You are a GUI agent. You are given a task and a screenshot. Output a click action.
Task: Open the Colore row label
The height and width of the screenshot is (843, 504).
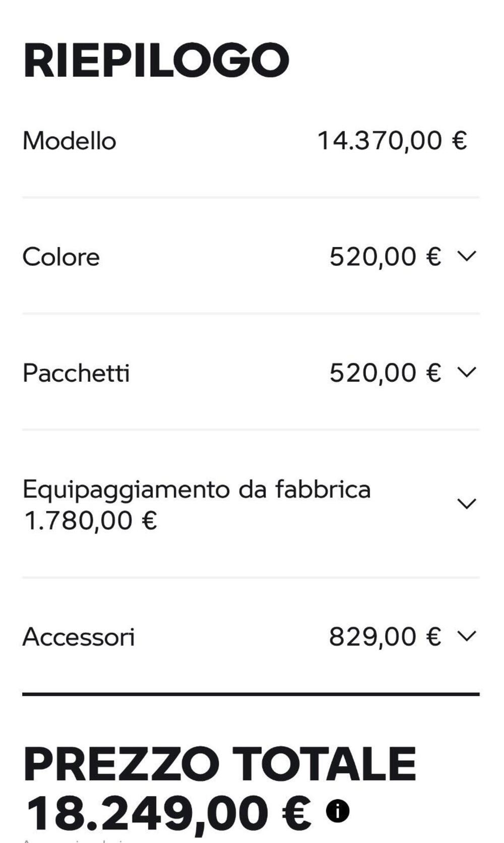point(61,257)
